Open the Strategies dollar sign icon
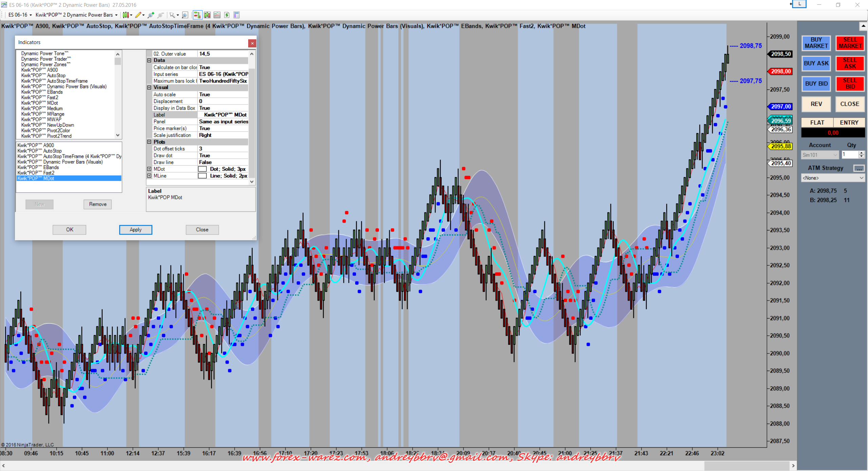This screenshot has height=471, width=868. click(227, 15)
